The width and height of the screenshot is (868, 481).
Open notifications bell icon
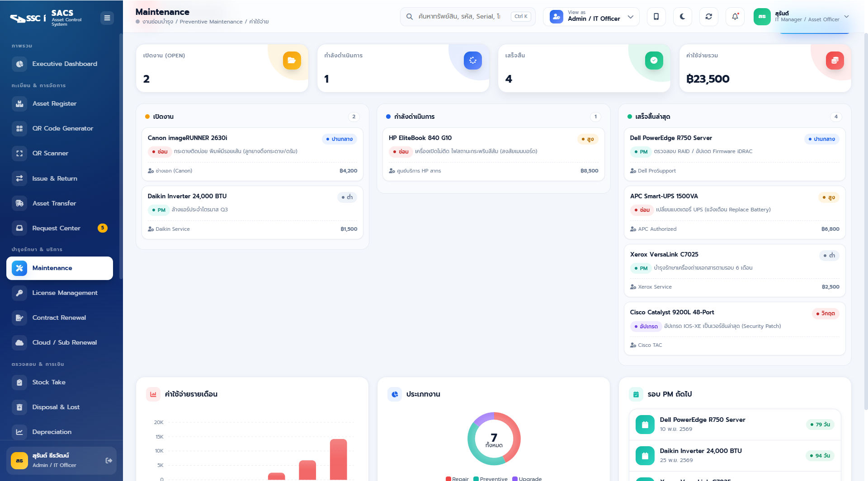click(735, 17)
